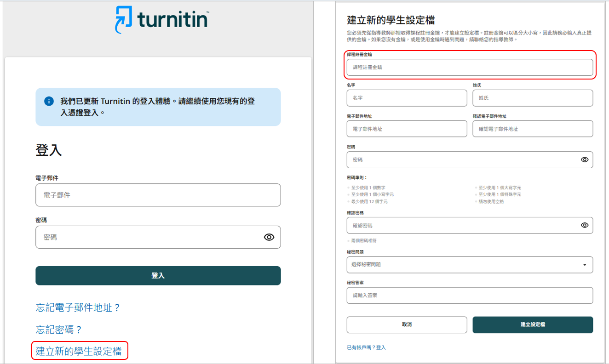609x364 pixels.
Task: Click the rule text 最少使用 12 個字元
Action: pyautogui.click(x=369, y=201)
